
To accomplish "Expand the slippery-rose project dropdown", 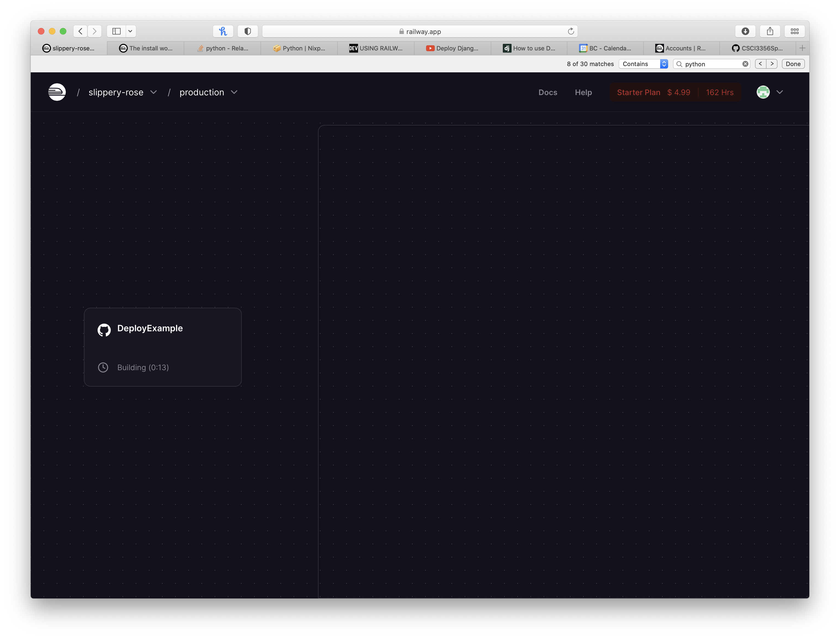I will pyautogui.click(x=153, y=92).
